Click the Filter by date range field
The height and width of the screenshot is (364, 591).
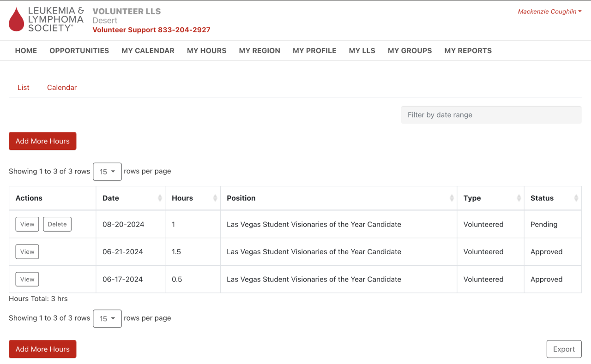tap(491, 115)
